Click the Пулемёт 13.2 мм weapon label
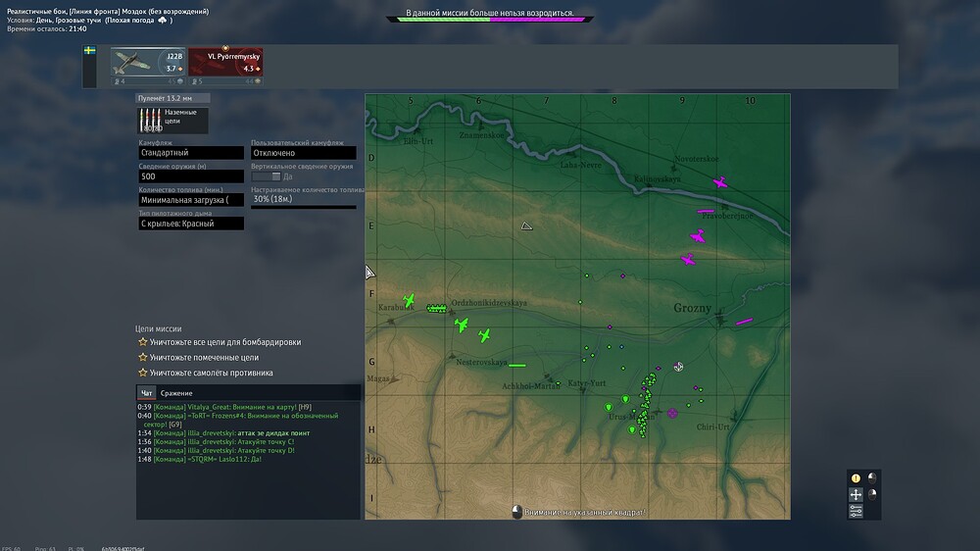The image size is (980, 551). (x=172, y=98)
